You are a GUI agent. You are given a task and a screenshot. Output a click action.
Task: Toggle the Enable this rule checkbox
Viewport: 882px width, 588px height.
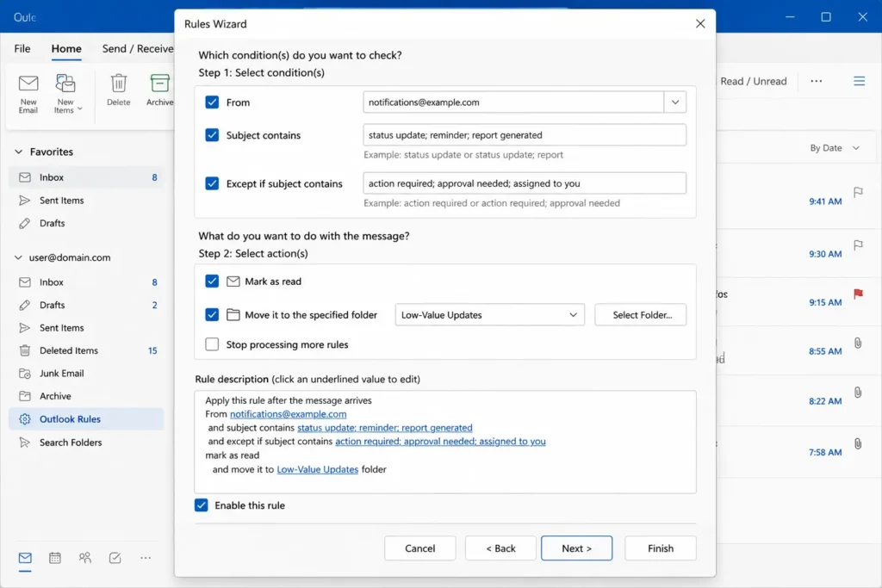[202, 505]
